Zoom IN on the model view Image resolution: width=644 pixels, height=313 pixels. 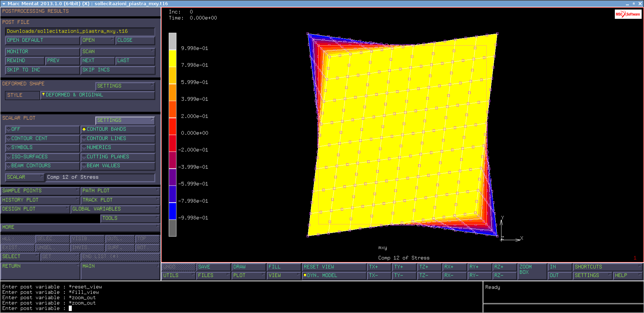(x=559, y=267)
